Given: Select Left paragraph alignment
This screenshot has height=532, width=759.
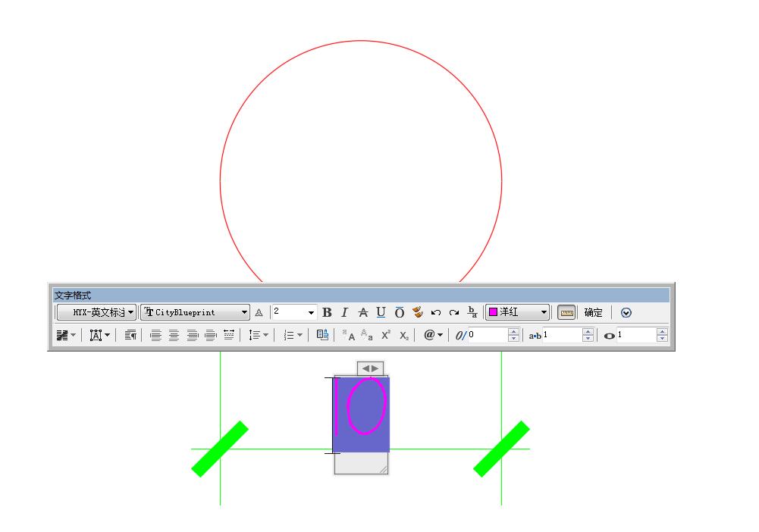Looking at the screenshot, I should (x=155, y=335).
